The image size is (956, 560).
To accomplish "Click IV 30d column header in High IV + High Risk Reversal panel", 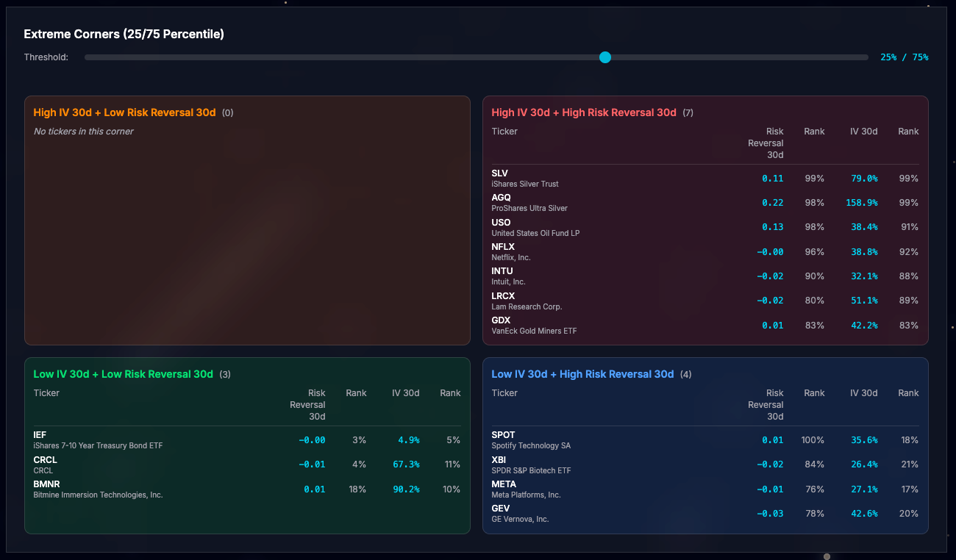I will [864, 132].
